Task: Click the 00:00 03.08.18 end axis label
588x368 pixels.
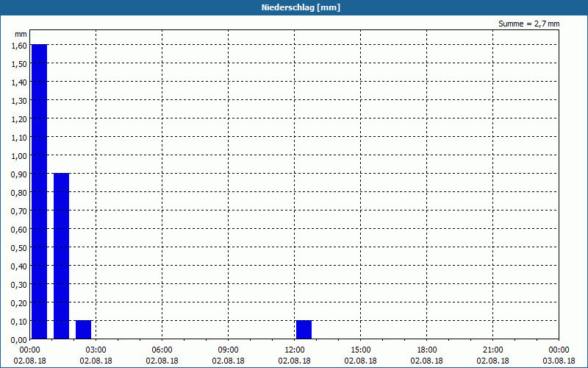Action: click(x=559, y=355)
